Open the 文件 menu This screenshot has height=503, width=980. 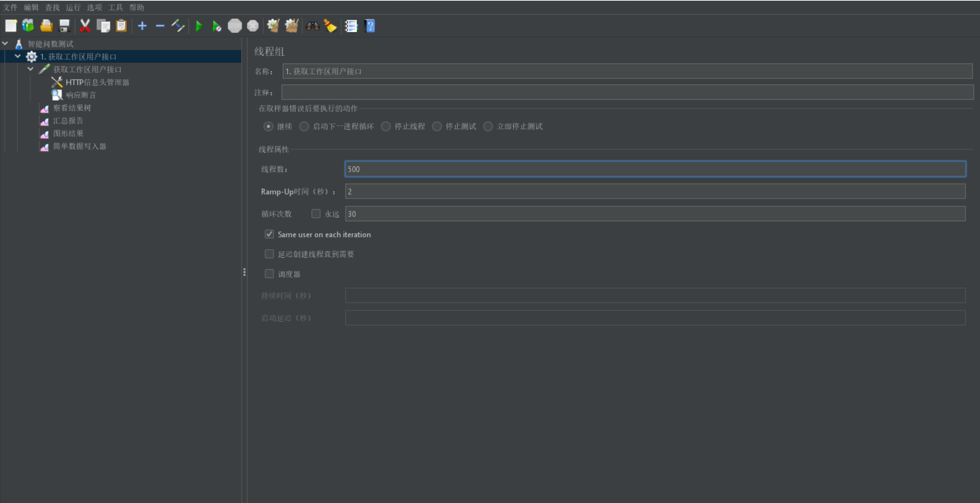(x=10, y=7)
